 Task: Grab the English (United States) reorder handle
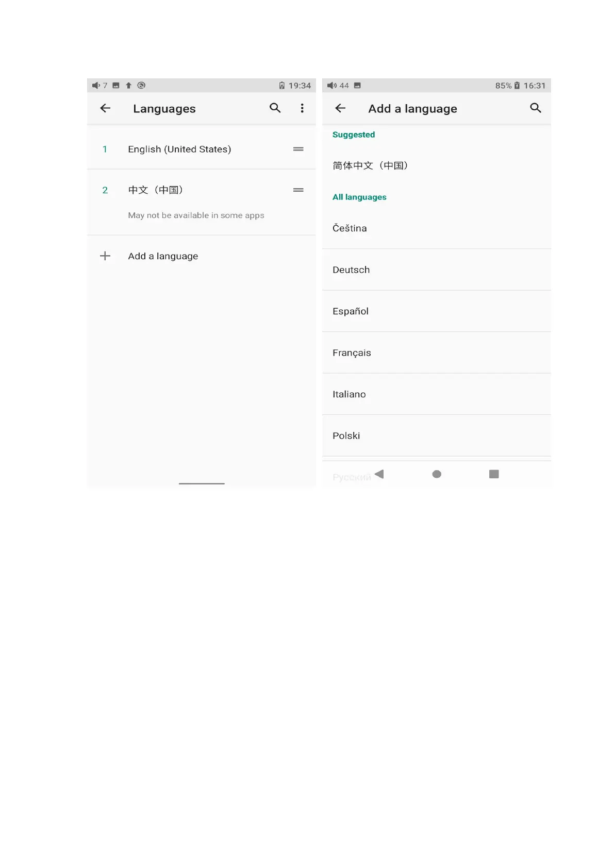tap(298, 149)
